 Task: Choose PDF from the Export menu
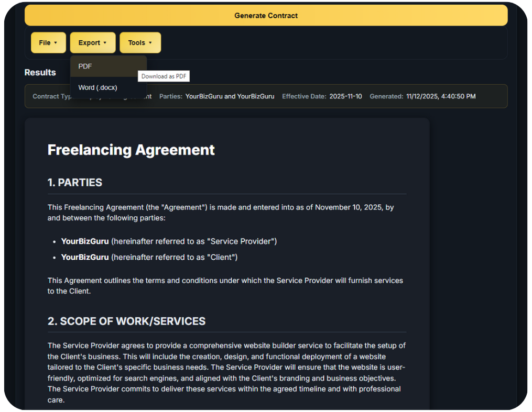85,66
